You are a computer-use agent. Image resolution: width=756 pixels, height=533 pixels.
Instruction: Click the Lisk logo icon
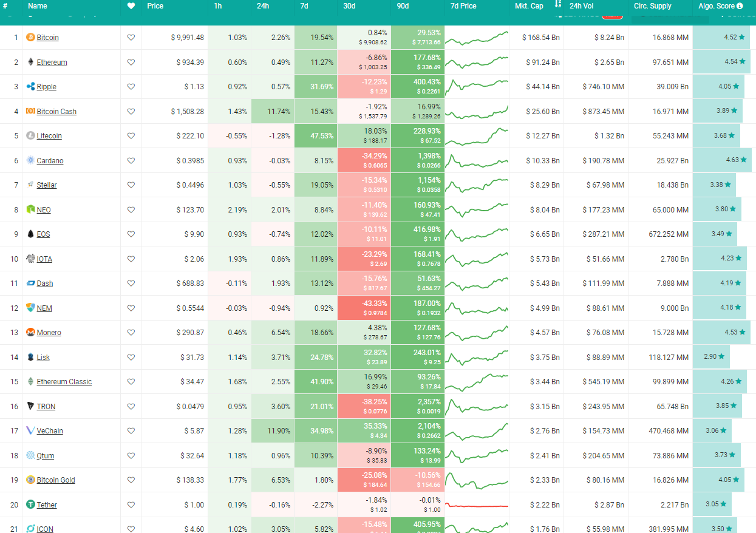[30, 357]
